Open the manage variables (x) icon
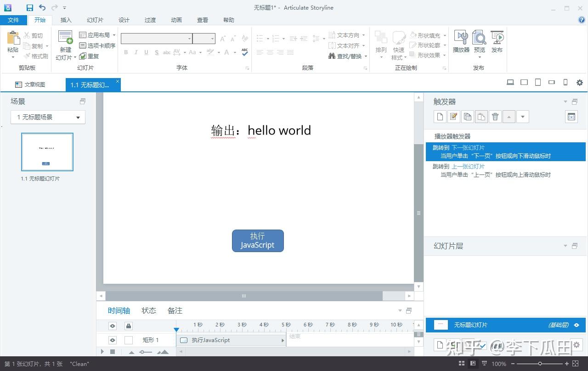The width and height of the screenshot is (588, 371). 571,117
